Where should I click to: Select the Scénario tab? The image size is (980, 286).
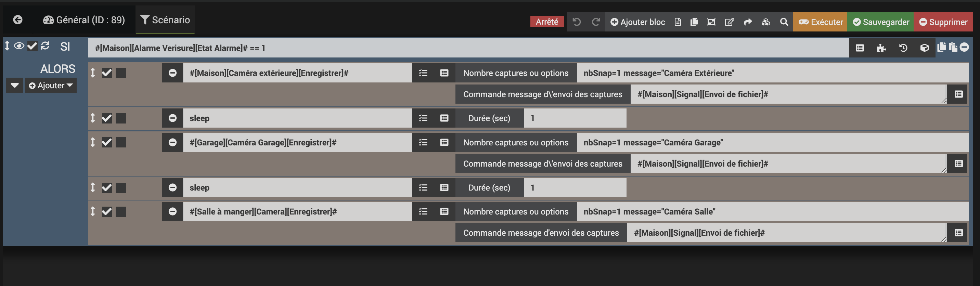165,20
